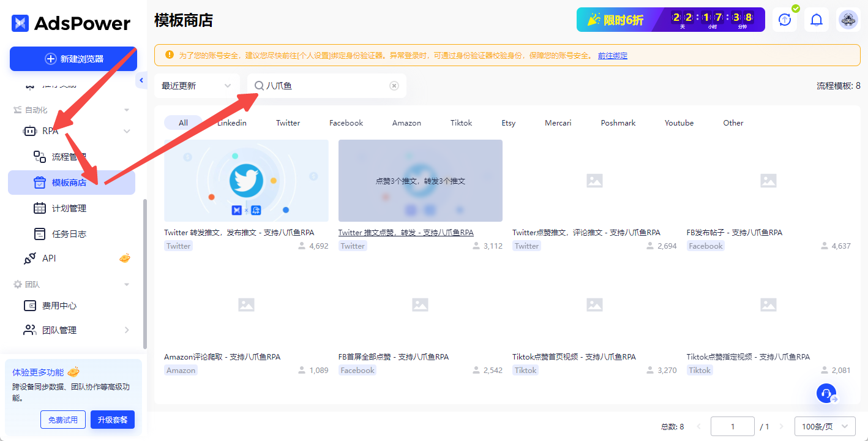Click the 升级套餐 button

[113, 420]
